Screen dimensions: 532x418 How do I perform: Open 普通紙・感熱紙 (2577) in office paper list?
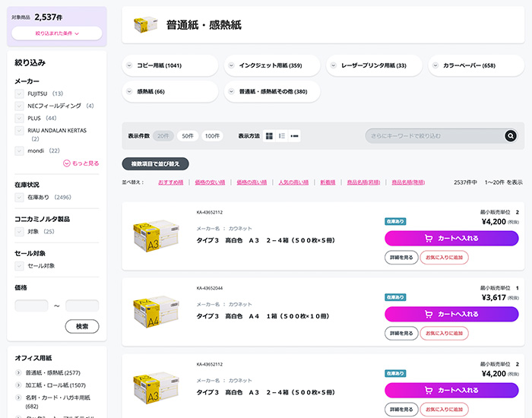pos(53,372)
